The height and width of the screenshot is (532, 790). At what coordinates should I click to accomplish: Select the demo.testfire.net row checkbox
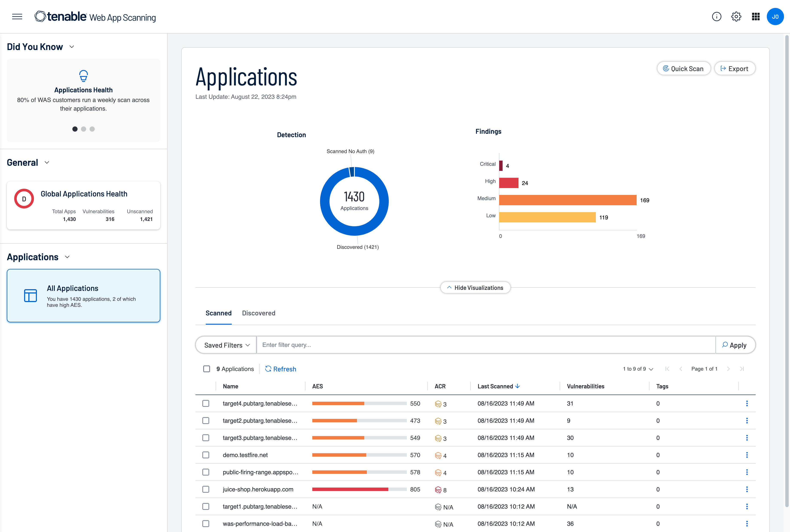coord(206,455)
